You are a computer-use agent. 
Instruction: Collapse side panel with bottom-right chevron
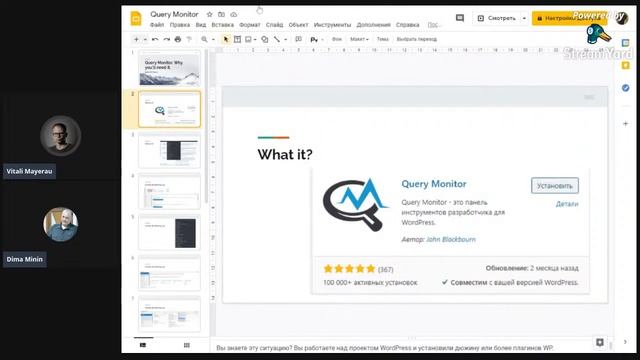pos(625,342)
